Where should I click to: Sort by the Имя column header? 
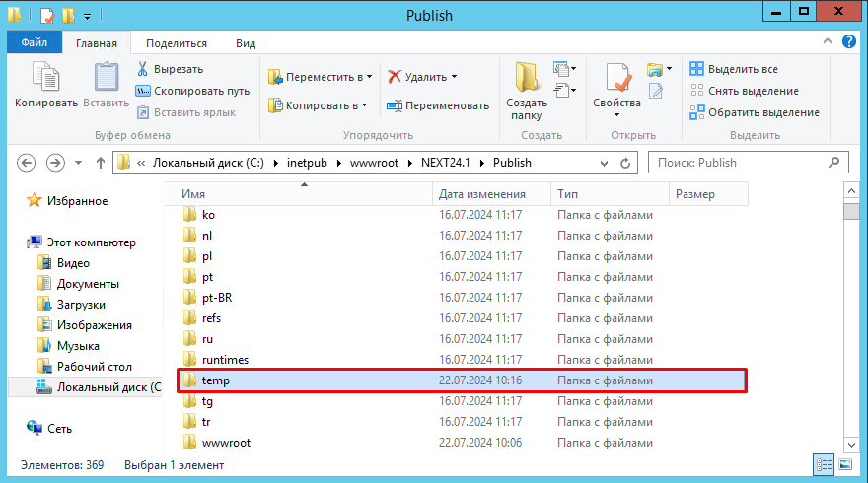298,194
